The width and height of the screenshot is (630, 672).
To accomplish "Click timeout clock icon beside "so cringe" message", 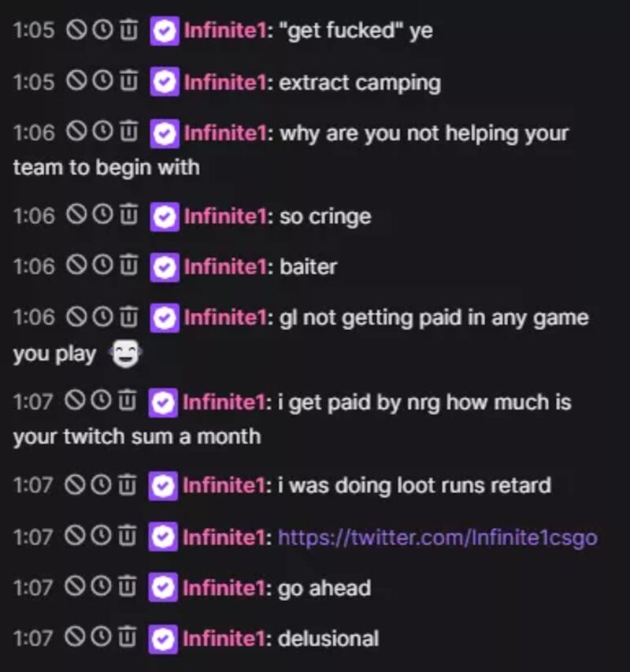I will pos(102,215).
